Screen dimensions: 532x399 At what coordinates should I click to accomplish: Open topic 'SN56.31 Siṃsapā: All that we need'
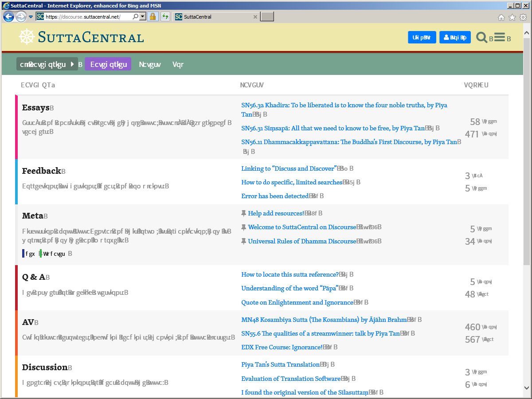pyautogui.click(x=333, y=128)
